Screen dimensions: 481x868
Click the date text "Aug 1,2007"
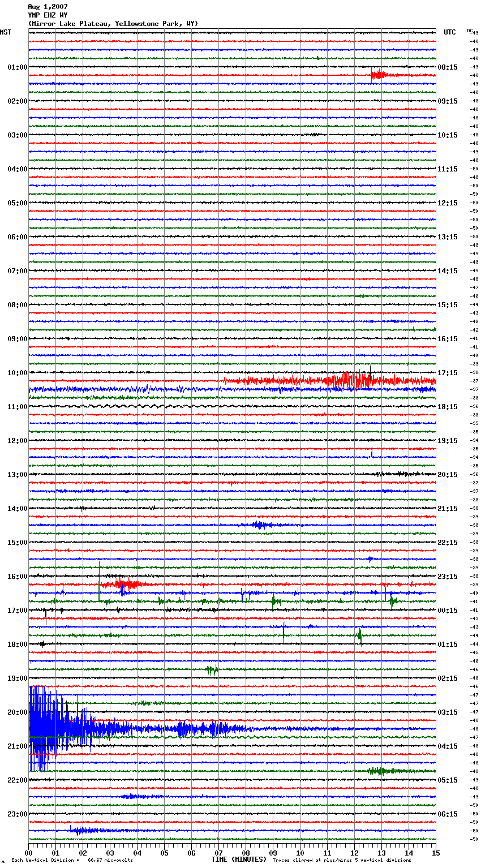tap(48, 7)
